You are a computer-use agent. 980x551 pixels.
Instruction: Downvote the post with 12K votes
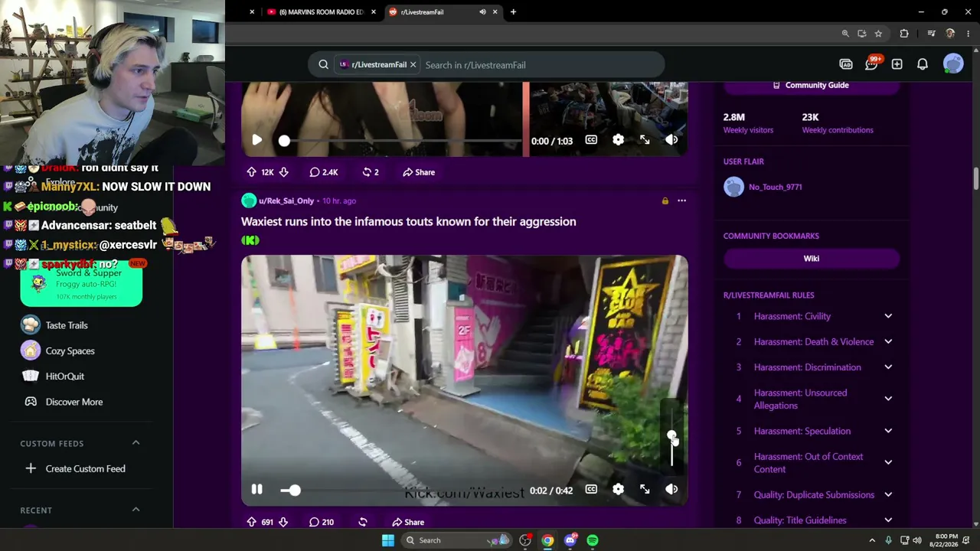point(283,172)
